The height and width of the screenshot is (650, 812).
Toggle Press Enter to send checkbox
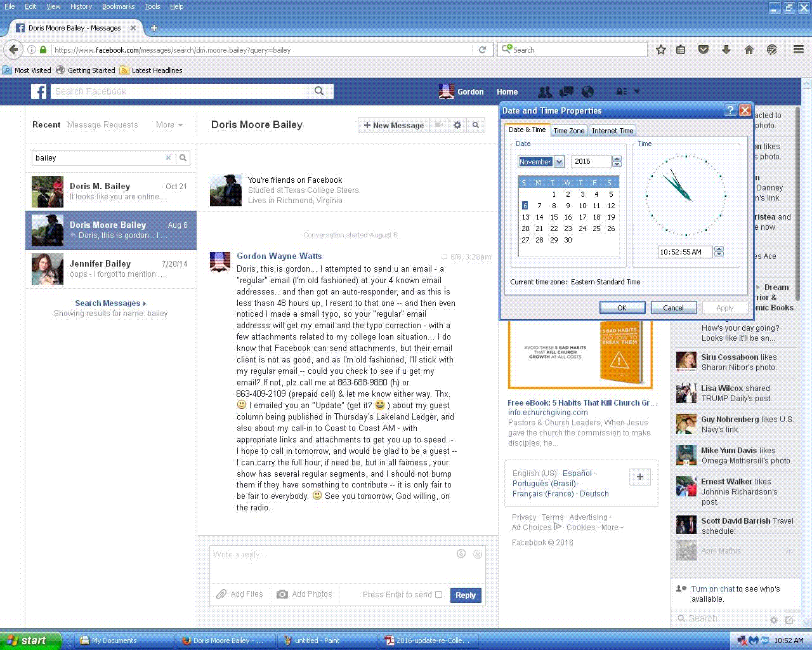[438, 595]
